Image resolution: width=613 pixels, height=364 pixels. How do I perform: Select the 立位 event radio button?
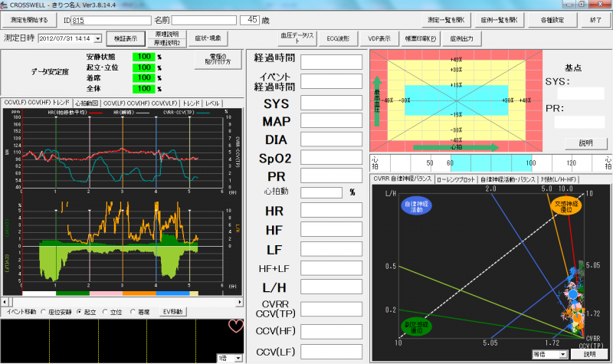click(x=107, y=312)
